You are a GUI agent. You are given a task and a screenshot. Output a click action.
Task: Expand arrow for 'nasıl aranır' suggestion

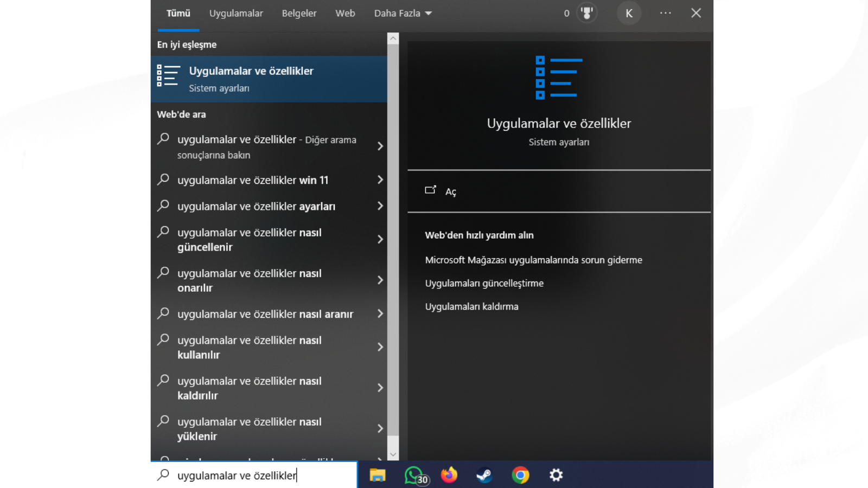point(380,314)
